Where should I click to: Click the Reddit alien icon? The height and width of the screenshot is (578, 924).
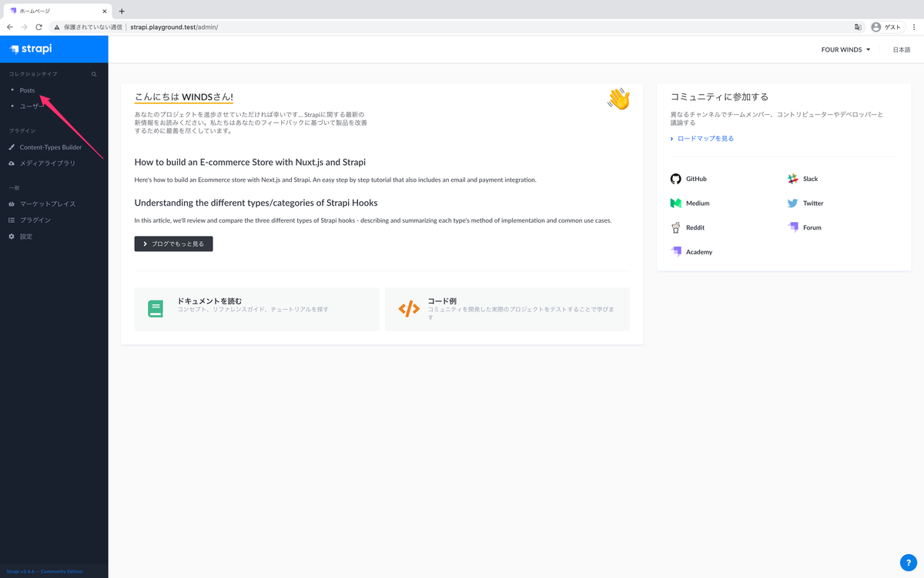click(676, 227)
